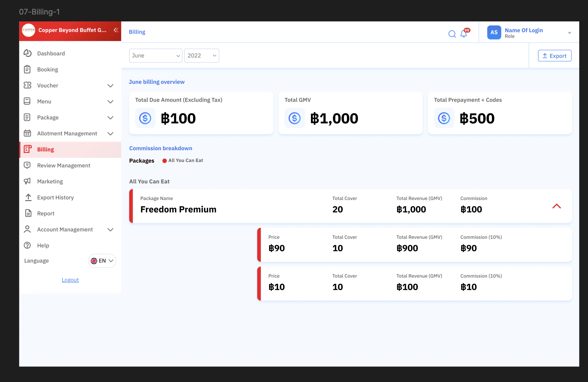
Task: Click the search magnifier icon
Action: 452,34
